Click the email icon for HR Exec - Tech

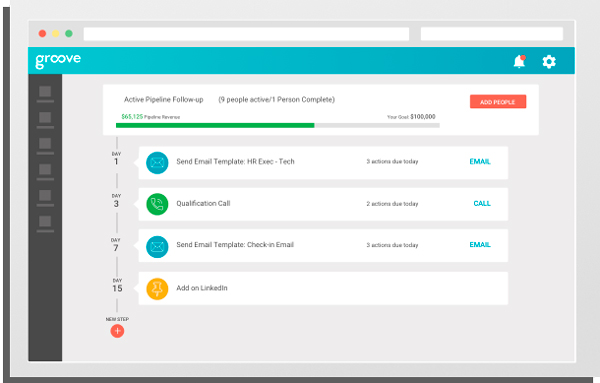tap(157, 163)
